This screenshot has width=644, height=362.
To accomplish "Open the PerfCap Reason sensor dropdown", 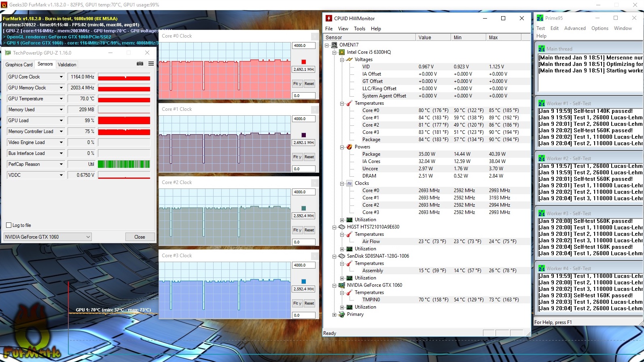I will (x=61, y=164).
